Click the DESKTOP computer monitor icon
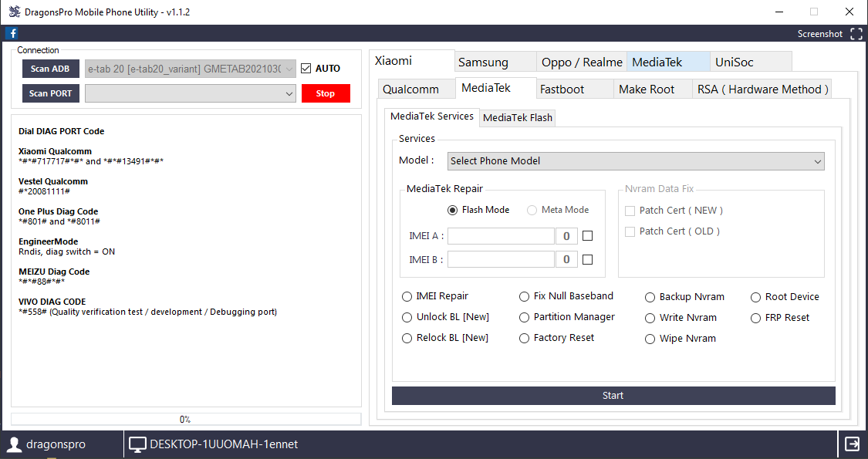Viewport: 868px width, 459px height. click(137, 444)
